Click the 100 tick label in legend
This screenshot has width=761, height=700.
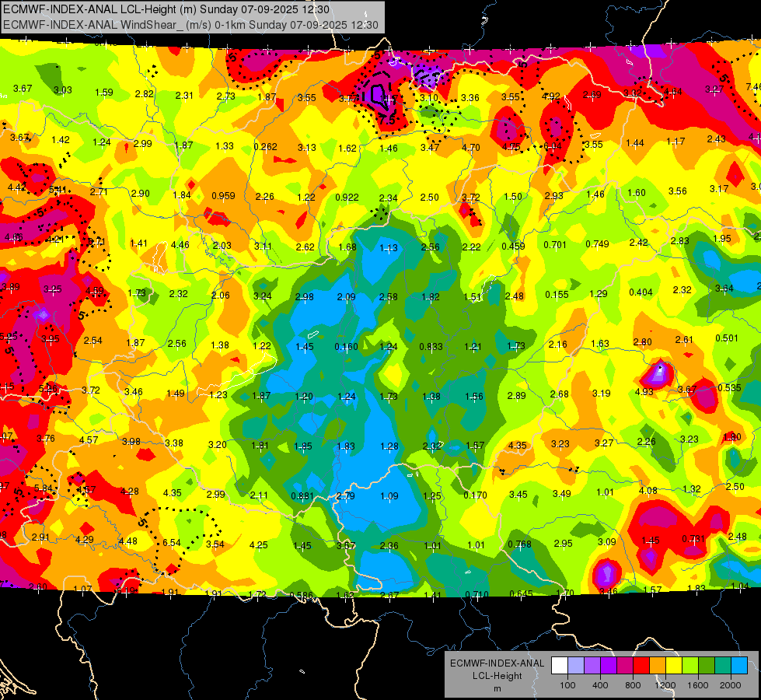coord(567,685)
